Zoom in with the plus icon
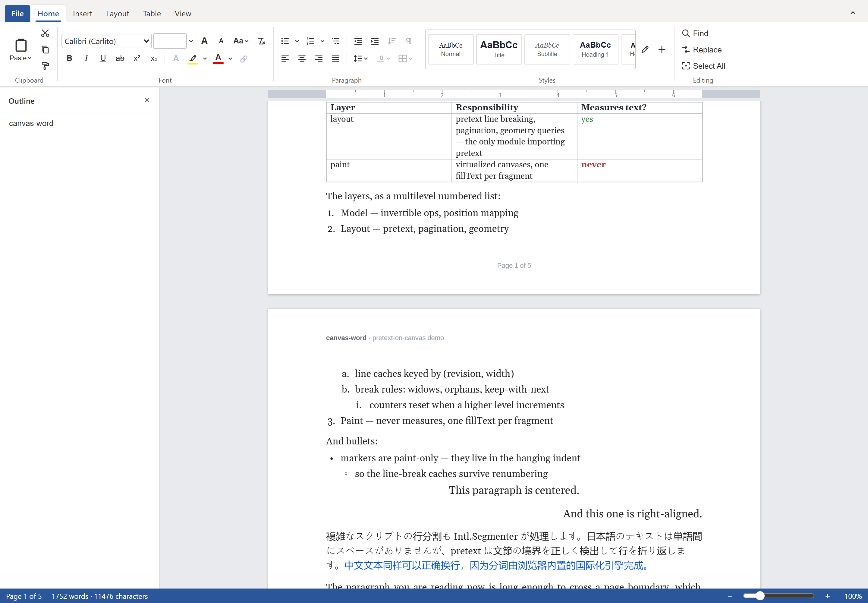 point(828,596)
